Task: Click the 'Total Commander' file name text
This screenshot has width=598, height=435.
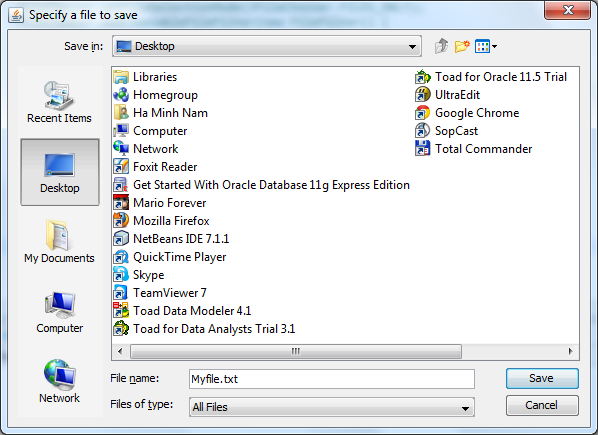Action: point(484,149)
